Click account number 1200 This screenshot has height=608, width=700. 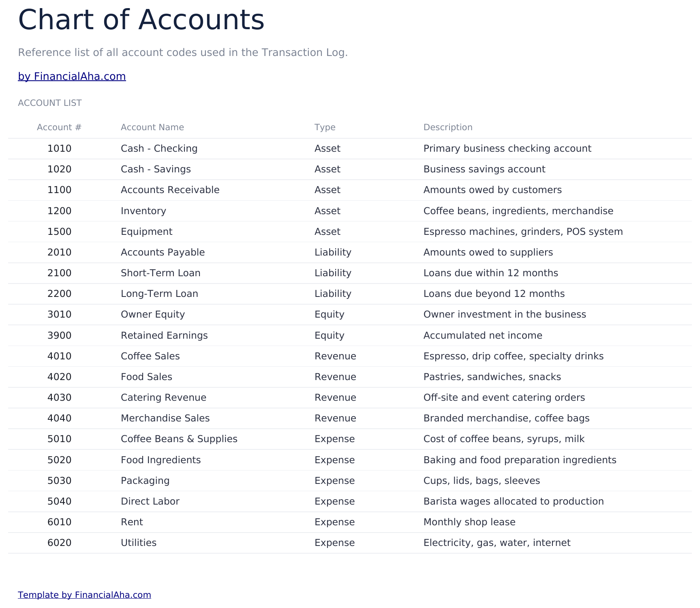(x=60, y=211)
